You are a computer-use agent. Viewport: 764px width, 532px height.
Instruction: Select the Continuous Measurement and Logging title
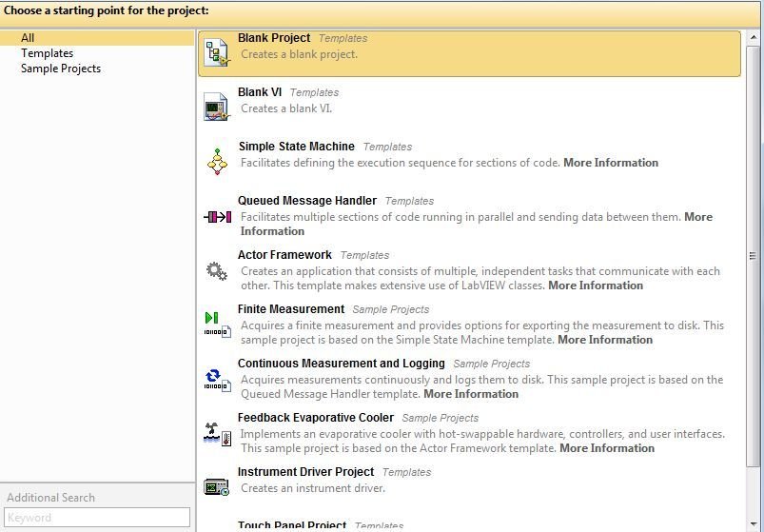341,364
